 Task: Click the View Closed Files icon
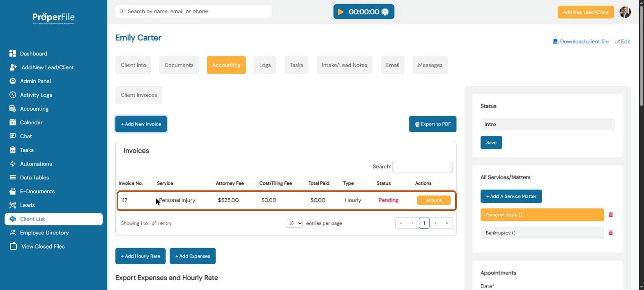pyautogui.click(x=14, y=246)
